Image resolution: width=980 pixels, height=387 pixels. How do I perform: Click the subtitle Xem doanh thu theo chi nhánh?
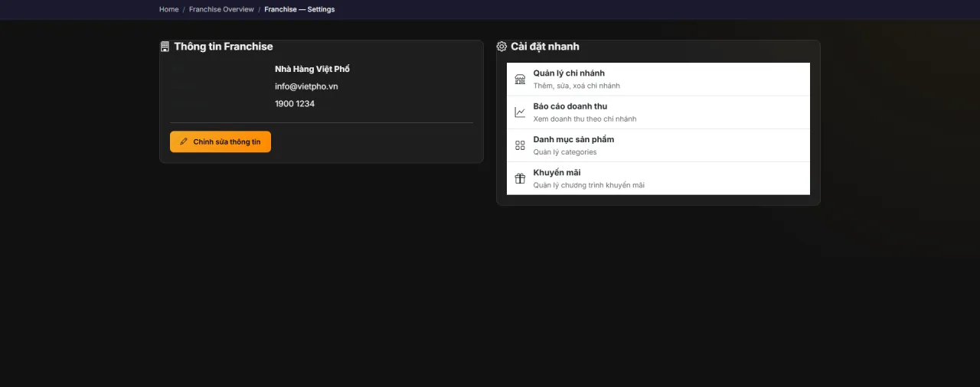[585, 119]
